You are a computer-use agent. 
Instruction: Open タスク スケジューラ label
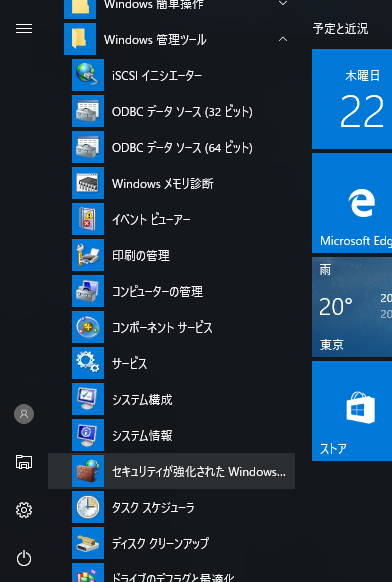[x=153, y=507]
